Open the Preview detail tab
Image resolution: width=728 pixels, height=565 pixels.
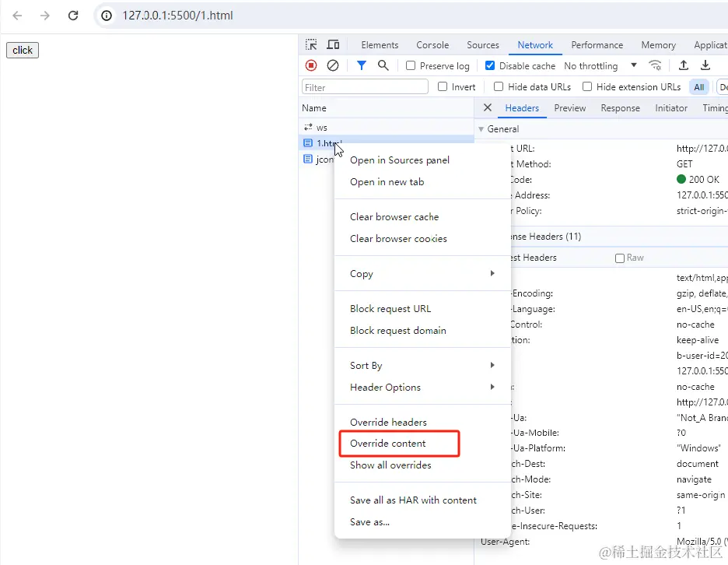pyautogui.click(x=569, y=108)
